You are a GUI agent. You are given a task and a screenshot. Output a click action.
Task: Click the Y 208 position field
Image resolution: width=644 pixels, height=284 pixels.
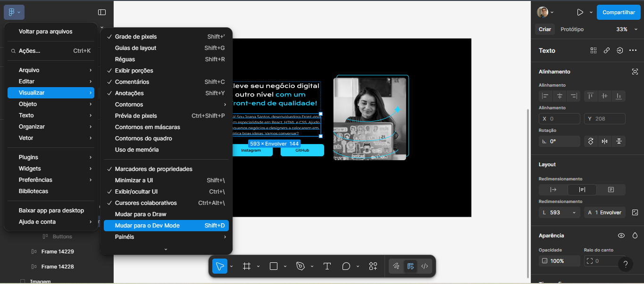point(605,119)
